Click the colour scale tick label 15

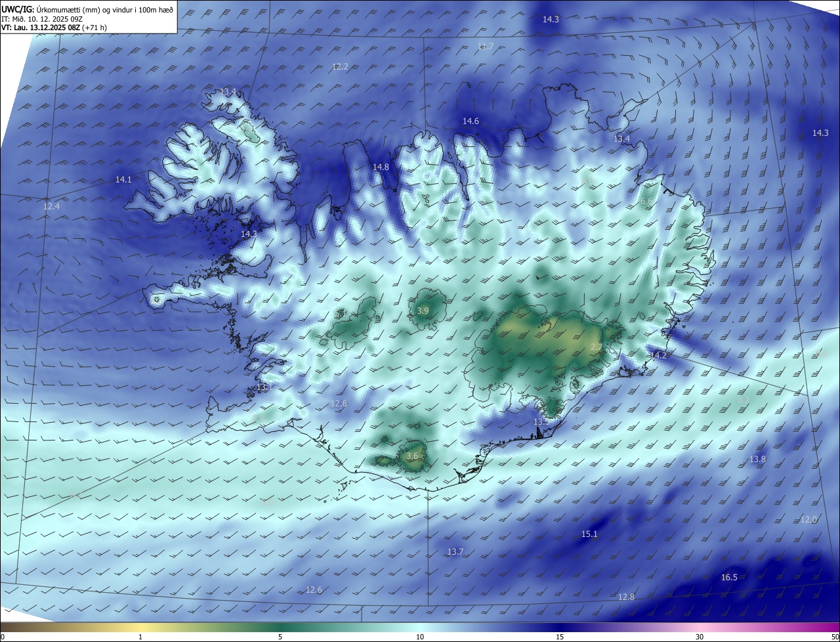point(560,637)
